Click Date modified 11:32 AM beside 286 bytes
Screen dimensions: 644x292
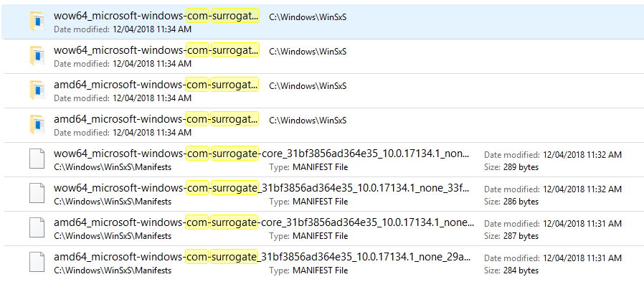[x=553, y=189]
